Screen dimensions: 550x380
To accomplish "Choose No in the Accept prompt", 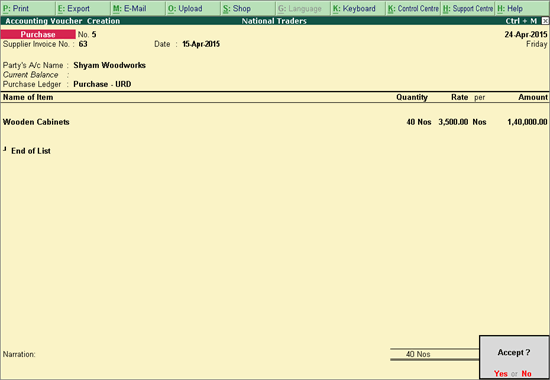I will tap(526, 374).
